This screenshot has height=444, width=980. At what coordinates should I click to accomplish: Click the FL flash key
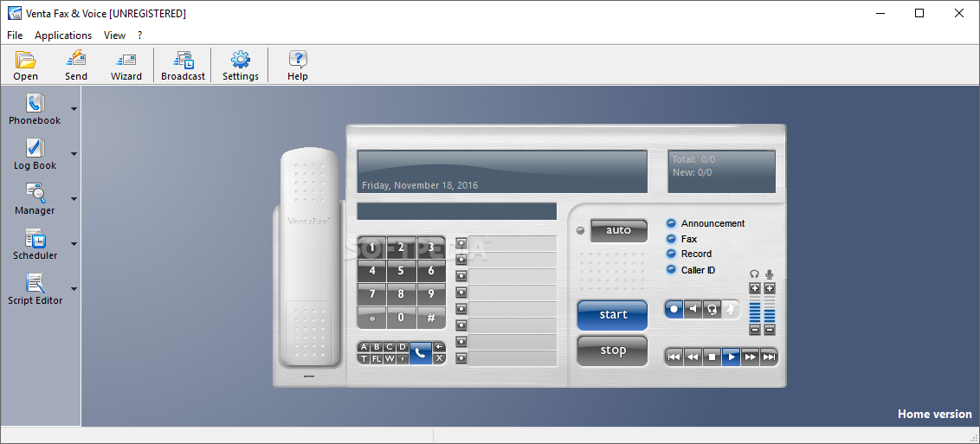pyautogui.click(x=377, y=358)
